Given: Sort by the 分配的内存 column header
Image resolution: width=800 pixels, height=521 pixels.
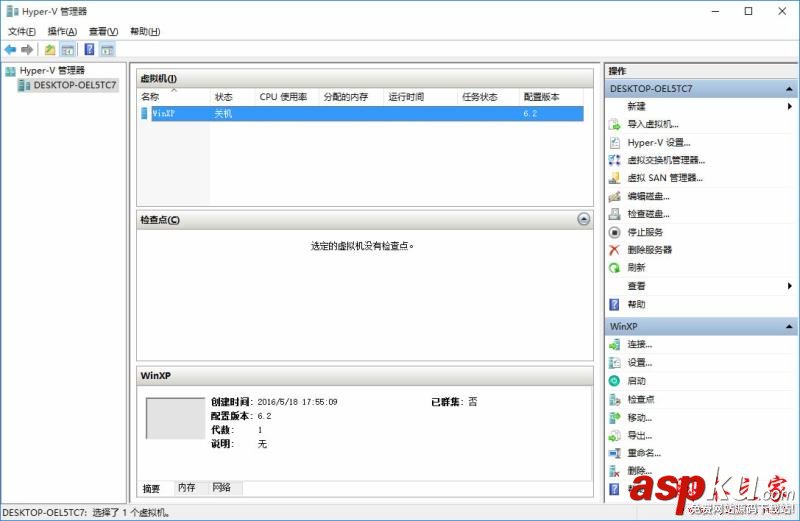Looking at the screenshot, I should pos(351,96).
